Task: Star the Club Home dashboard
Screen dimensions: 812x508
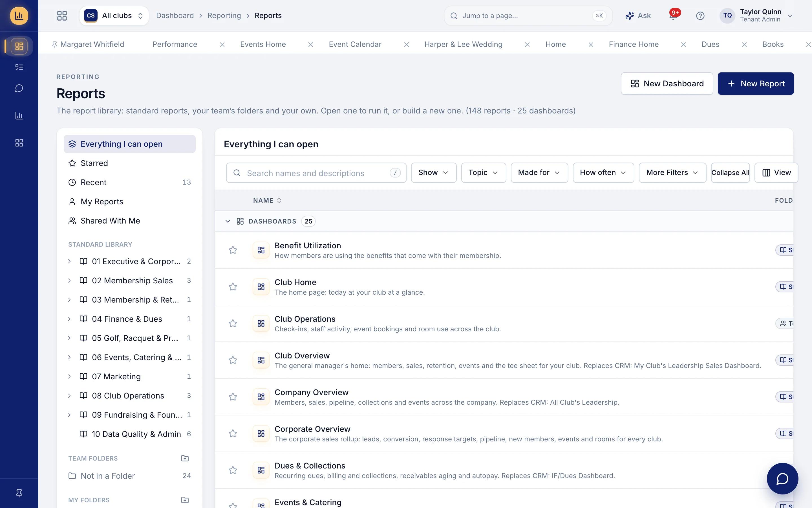Action: click(233, 286)
